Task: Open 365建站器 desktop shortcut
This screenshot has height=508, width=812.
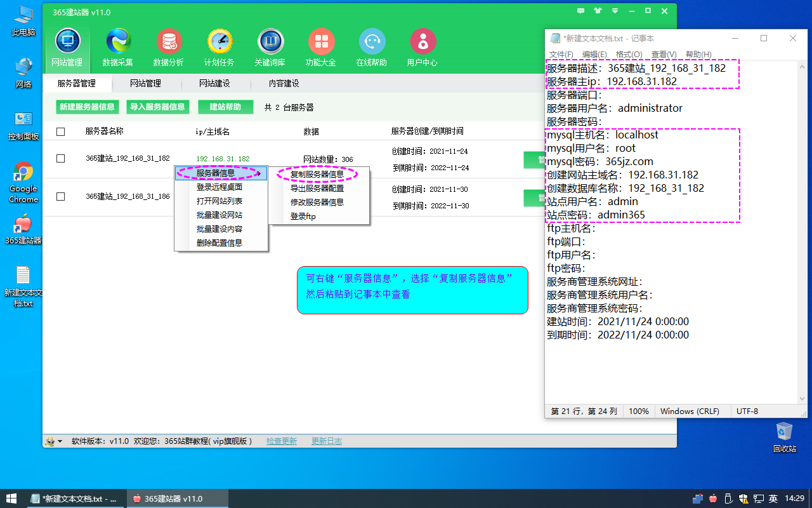Action: [x=23, y=230]
